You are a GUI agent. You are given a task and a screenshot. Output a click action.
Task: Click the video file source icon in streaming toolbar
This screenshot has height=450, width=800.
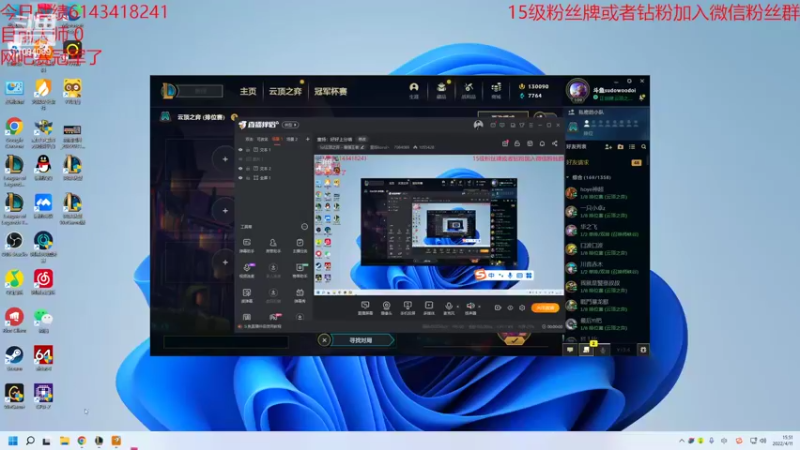[429, 308]
